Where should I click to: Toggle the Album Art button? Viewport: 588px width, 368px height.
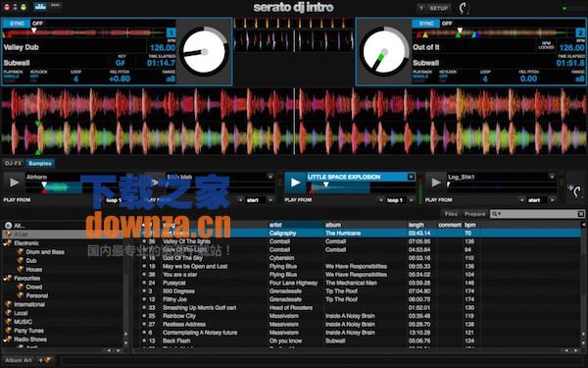(18, 360)
